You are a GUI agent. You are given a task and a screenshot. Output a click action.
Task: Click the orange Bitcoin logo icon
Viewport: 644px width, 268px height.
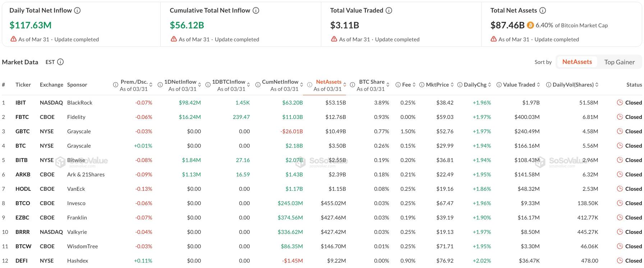point(530,25)
